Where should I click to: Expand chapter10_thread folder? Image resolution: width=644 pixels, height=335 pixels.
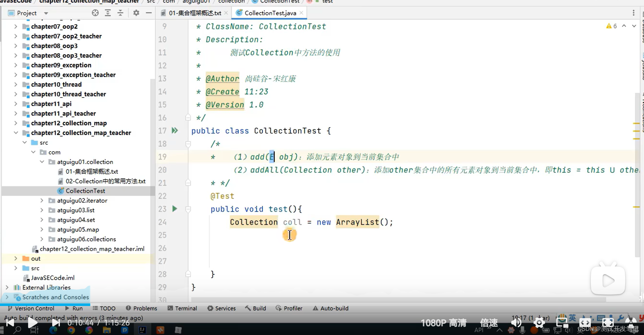(16, 84)
